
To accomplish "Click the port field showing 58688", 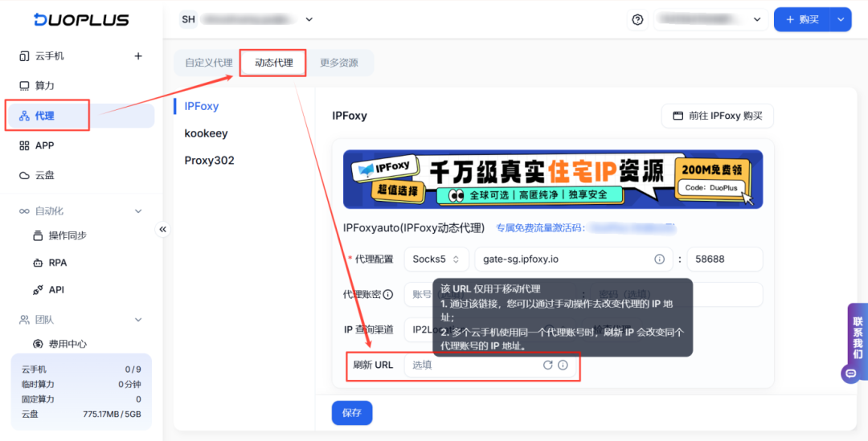I will click(725, 259).
